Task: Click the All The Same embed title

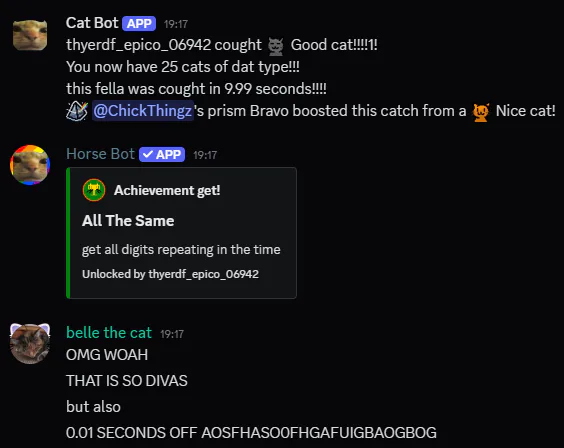Action: 128,221
